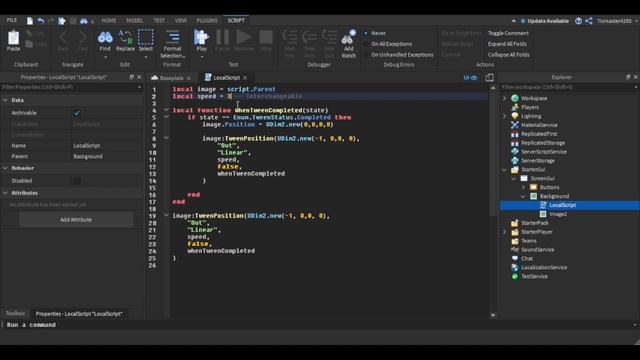Undock the Properties panel
Image resolution: width=640 pixels, height=360 pixels.
(131, 77)
